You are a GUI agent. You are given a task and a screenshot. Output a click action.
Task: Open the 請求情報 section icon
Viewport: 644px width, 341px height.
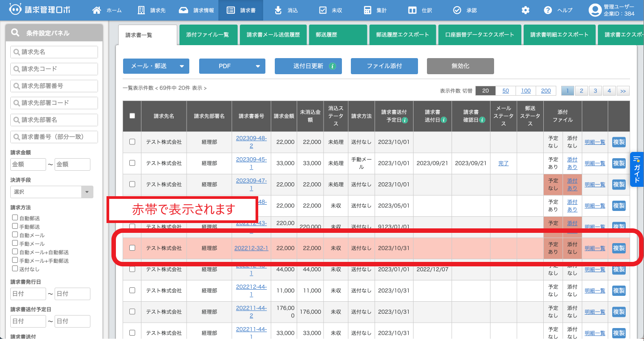(183, 9)
